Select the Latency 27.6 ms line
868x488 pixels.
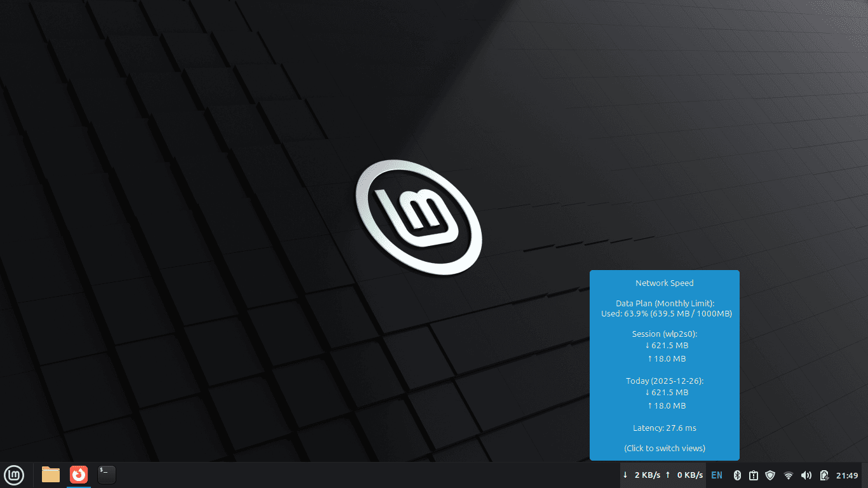(665, 428)
